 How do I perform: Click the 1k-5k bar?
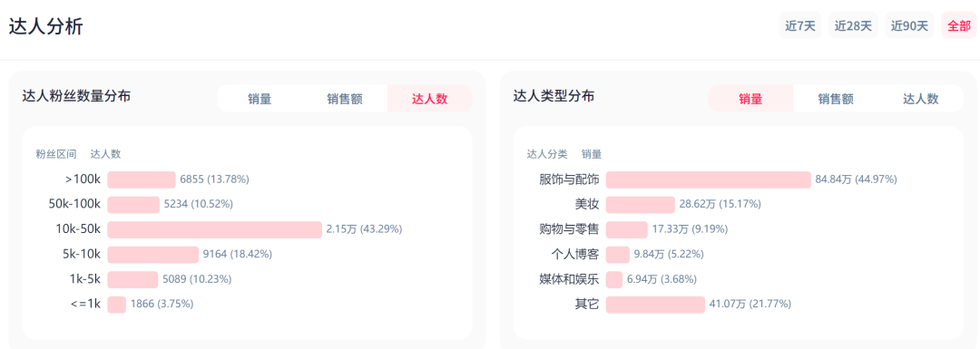(133, 280)
